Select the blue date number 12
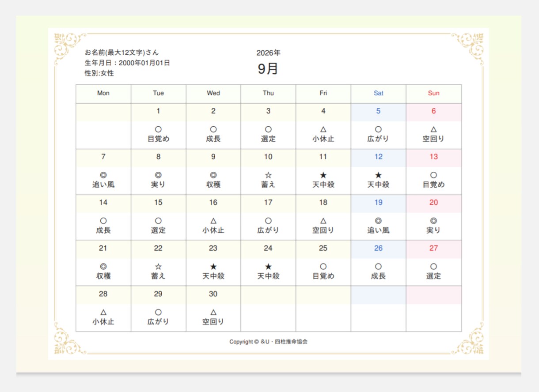Image resolution: width=539 pixels, height=392 pixels. tap(378, 157)
